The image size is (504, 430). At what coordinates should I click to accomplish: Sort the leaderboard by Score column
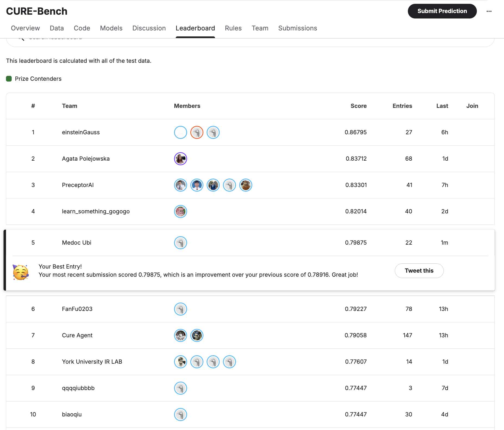[x=358, y=106]
